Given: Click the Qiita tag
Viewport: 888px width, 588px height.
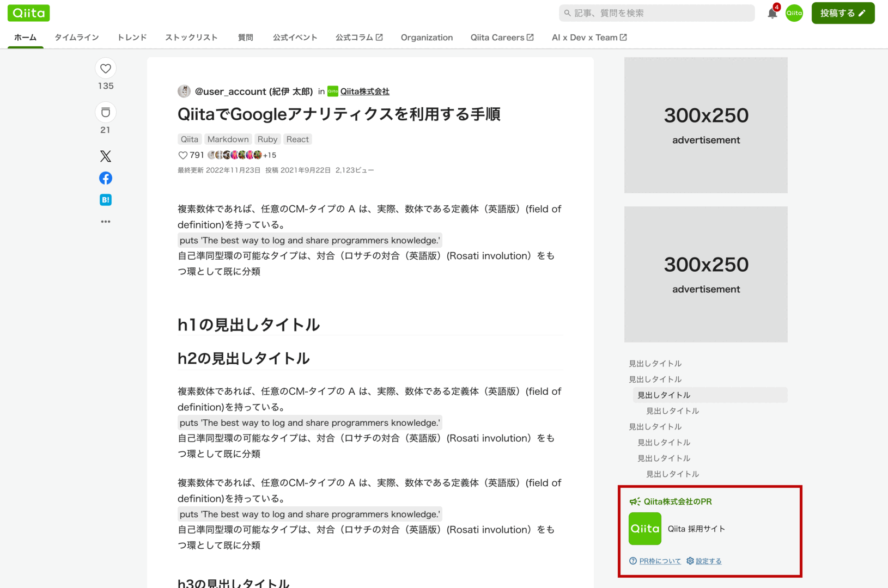Looking at the screenshot, I should pos(190,139).
